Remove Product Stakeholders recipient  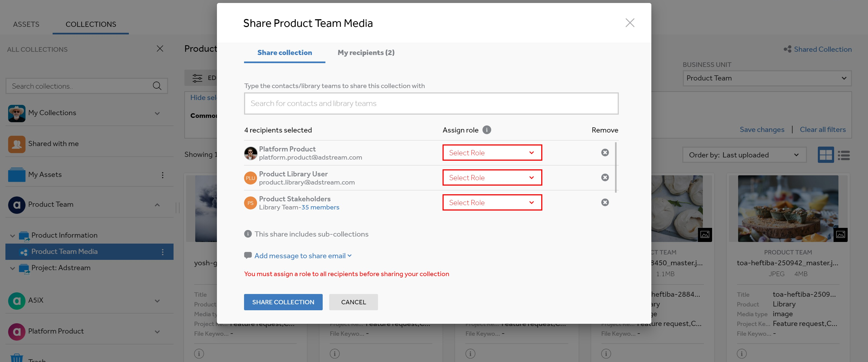coord(605,202)
